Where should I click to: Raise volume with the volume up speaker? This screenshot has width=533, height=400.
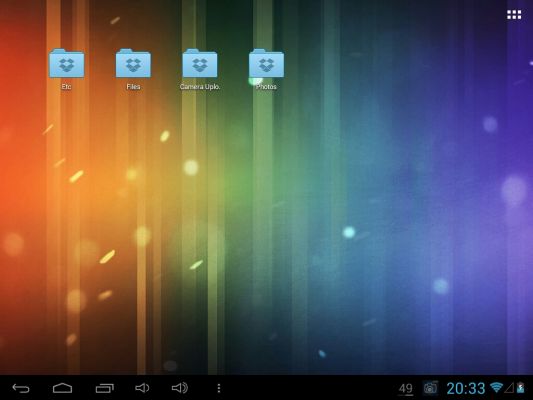180,388
